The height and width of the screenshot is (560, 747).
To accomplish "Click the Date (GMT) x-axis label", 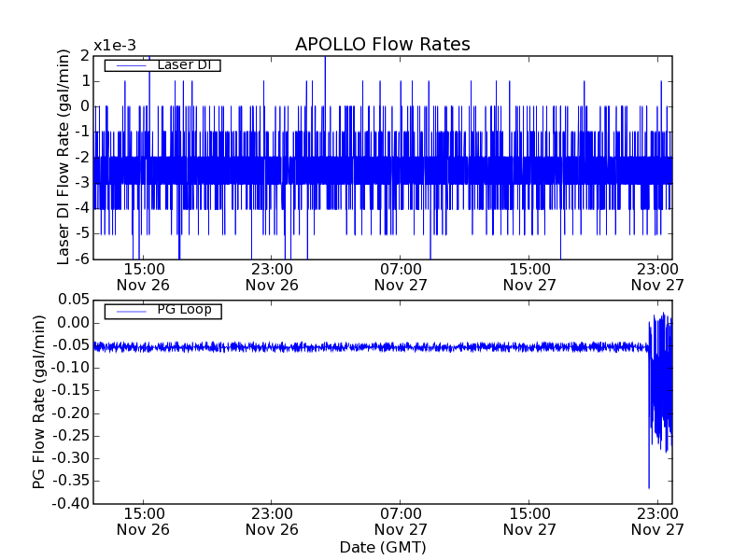I will pyautogui.click(x=382, y=547).
